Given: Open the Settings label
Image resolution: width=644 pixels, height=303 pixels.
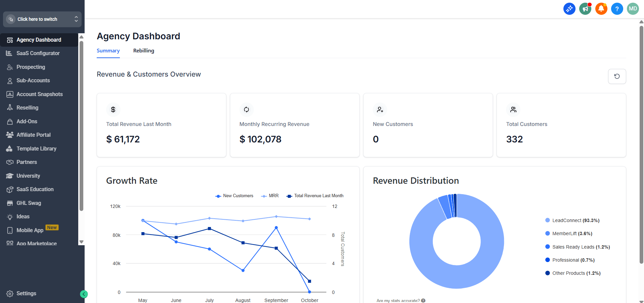Looking at the screenshot, I should click(x=27, y=293).
